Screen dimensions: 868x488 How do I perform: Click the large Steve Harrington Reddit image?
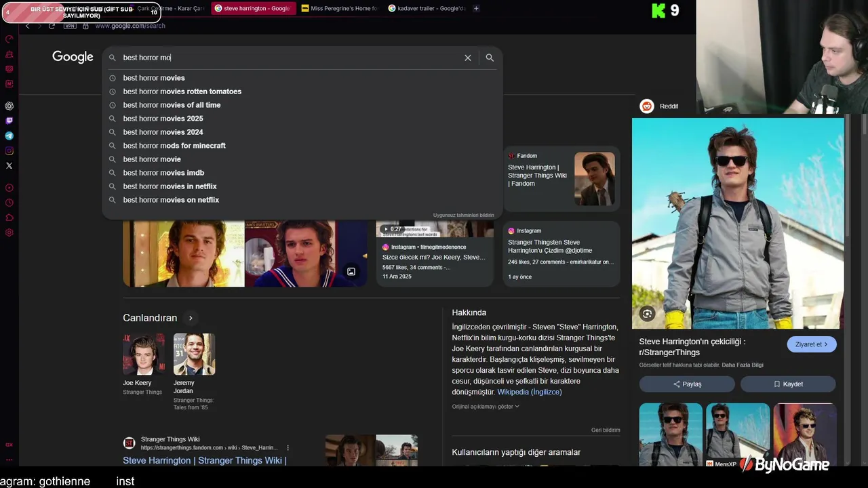pyautogui.click(x=738, y=224)
